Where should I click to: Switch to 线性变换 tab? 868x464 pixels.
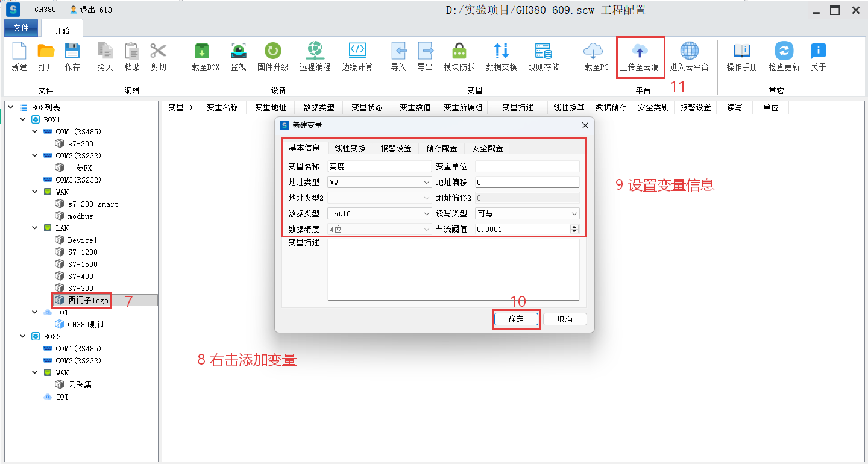pyautogui.click(x=350, y=148)
